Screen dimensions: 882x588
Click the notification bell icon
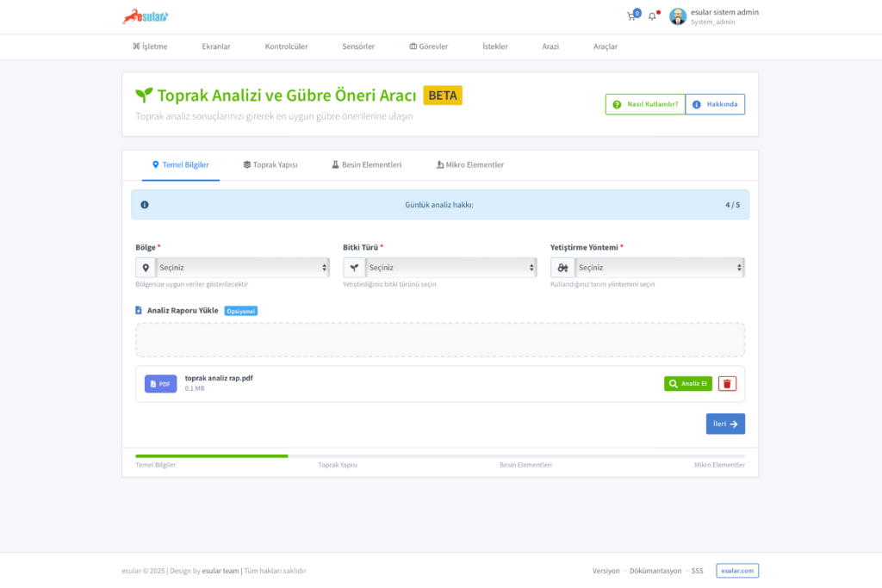[x=652, y=16]
